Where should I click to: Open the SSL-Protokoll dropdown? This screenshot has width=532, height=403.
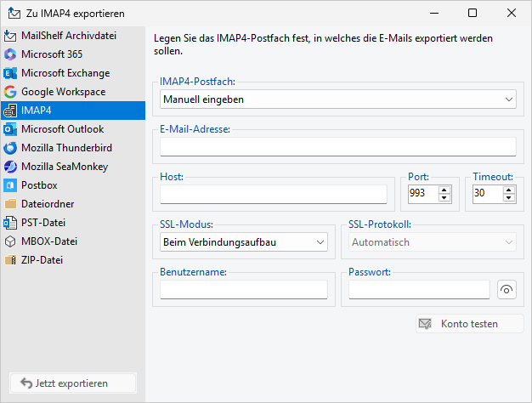[433, 242]
